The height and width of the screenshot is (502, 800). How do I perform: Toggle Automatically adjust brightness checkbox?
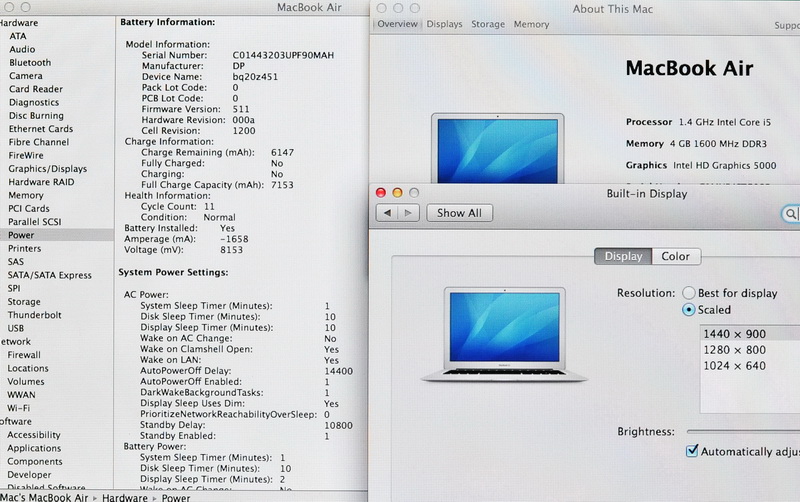[692, 451]
